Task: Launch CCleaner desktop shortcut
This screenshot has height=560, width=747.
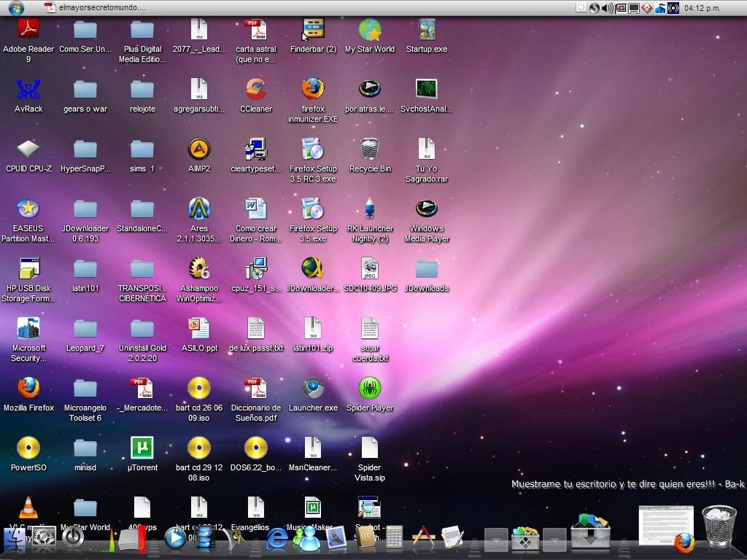Action: click(256, 89)
